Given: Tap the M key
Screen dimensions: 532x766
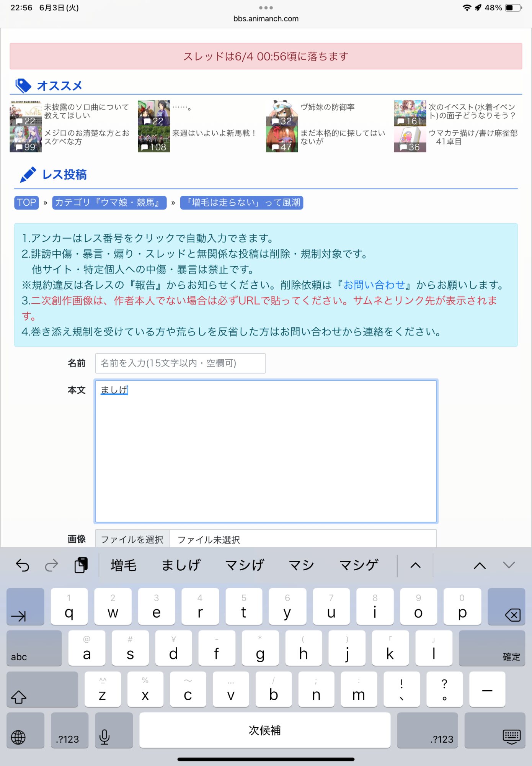Looking at the screenshot, I should [359, 689].
